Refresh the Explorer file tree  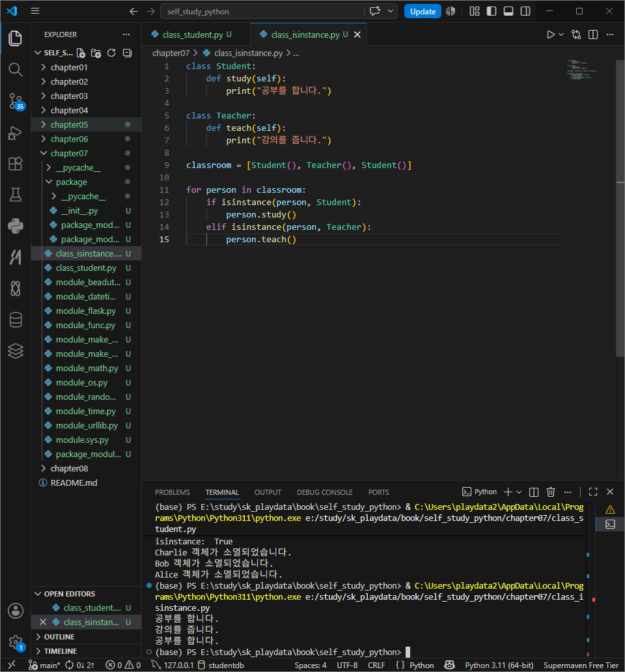[x=111, y=53]
